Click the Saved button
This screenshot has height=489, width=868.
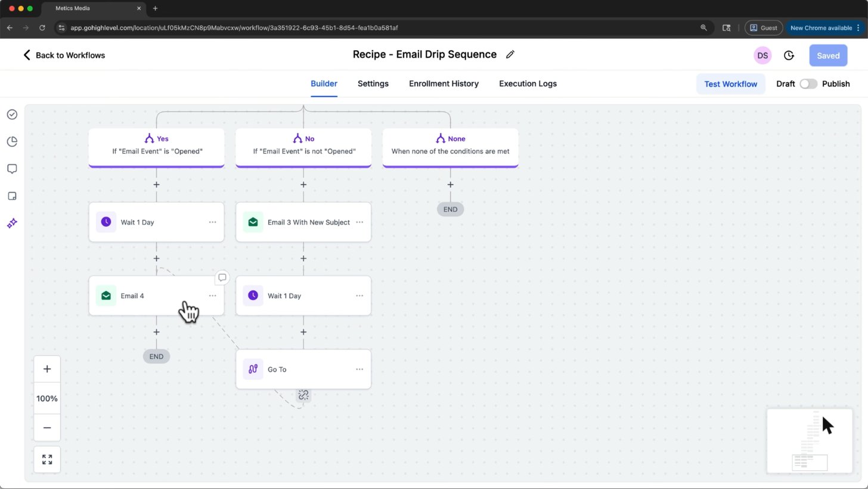[828, 55]
